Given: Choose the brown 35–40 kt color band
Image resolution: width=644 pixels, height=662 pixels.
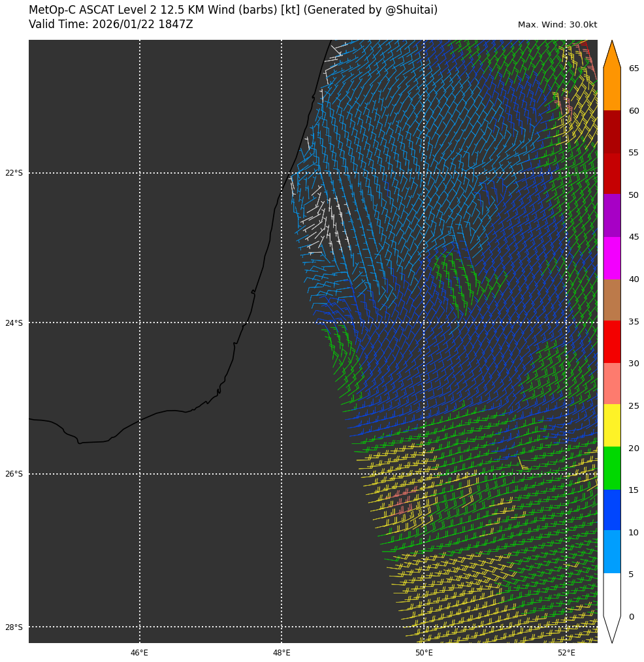Looking at the screenshot, I should pos(612,300).
